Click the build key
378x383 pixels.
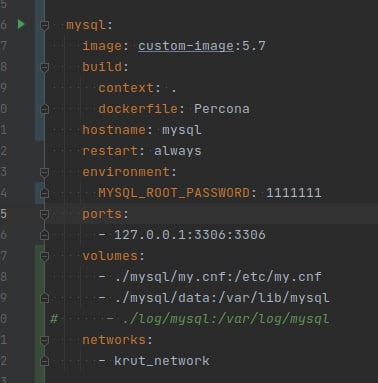tap(102, 67)
